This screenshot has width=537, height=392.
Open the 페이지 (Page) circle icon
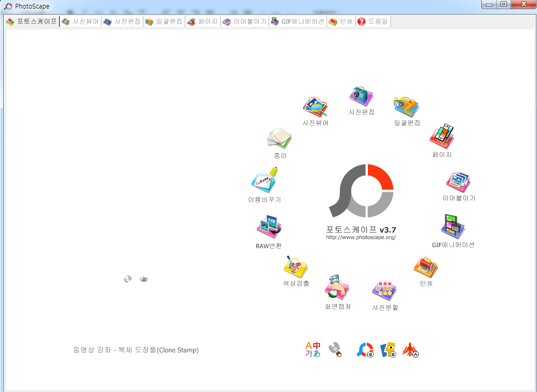click(442, 136)
